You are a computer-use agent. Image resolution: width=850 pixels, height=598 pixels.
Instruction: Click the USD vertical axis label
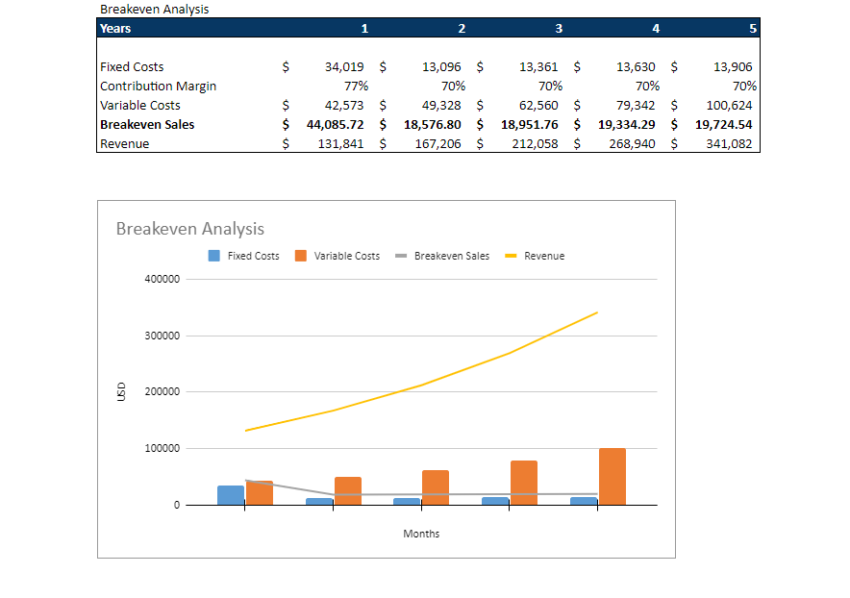click(x=122, y=390)
